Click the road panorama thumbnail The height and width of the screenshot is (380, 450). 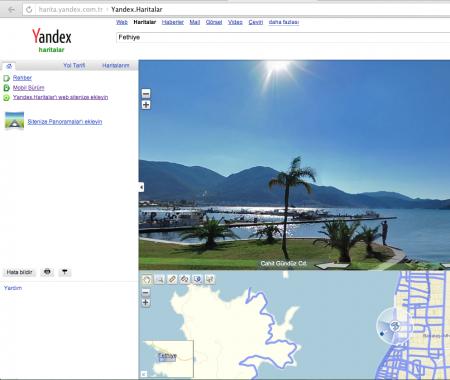click(x=14, y=120)
